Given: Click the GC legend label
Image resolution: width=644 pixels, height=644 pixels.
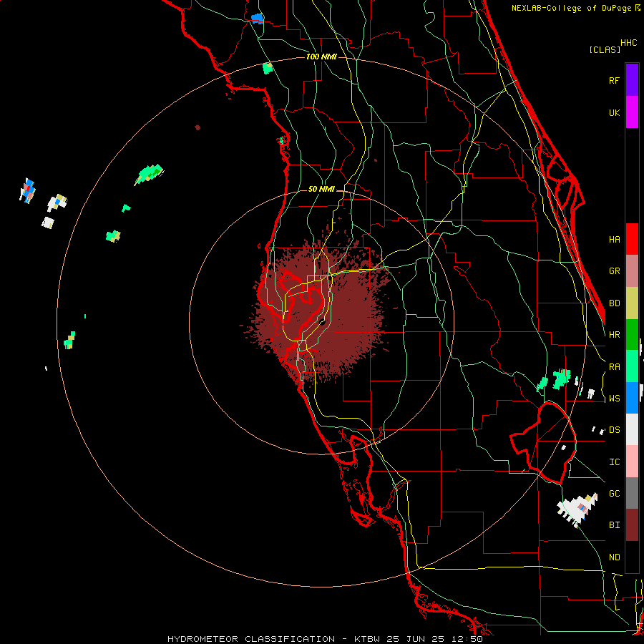Looking at the screenshot, I should tap(614, 494).
